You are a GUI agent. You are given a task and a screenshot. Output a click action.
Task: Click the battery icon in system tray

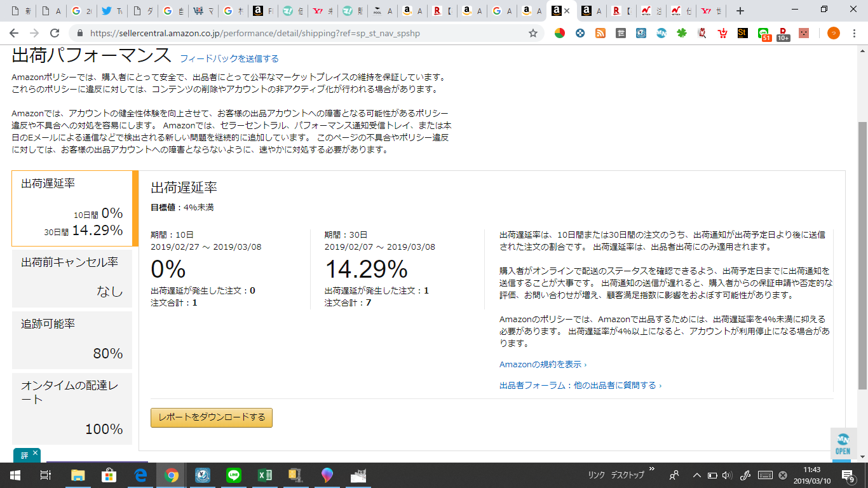pyautogui.click(x=712, y=475)
